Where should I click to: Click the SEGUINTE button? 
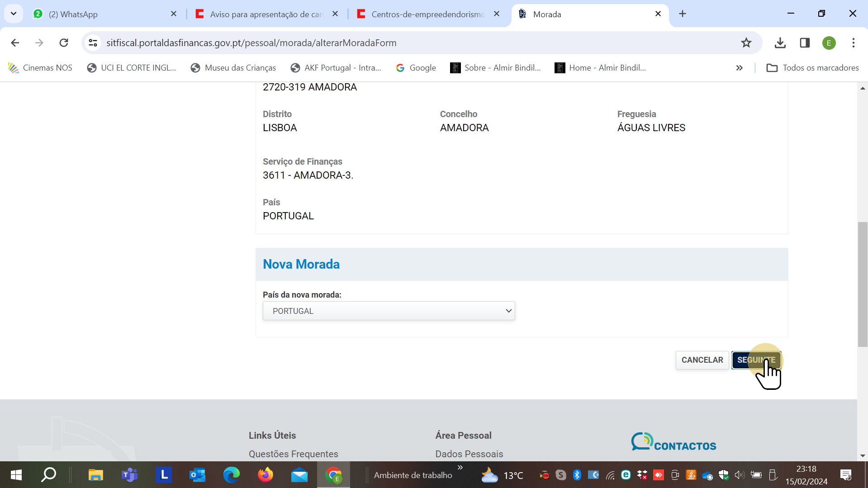(756, 360)
